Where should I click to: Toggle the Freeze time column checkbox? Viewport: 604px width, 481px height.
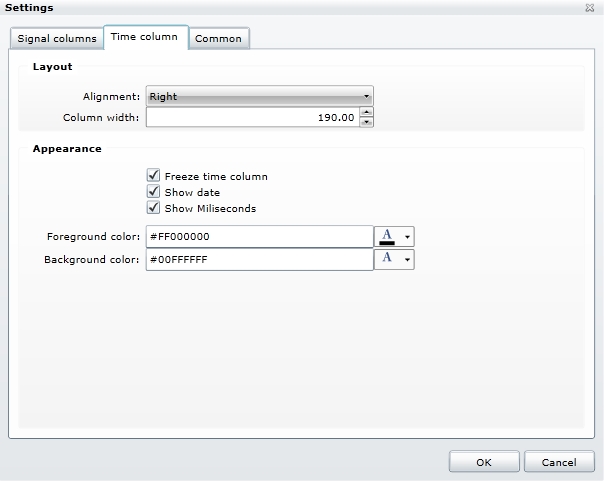click(x=153, y=175)
